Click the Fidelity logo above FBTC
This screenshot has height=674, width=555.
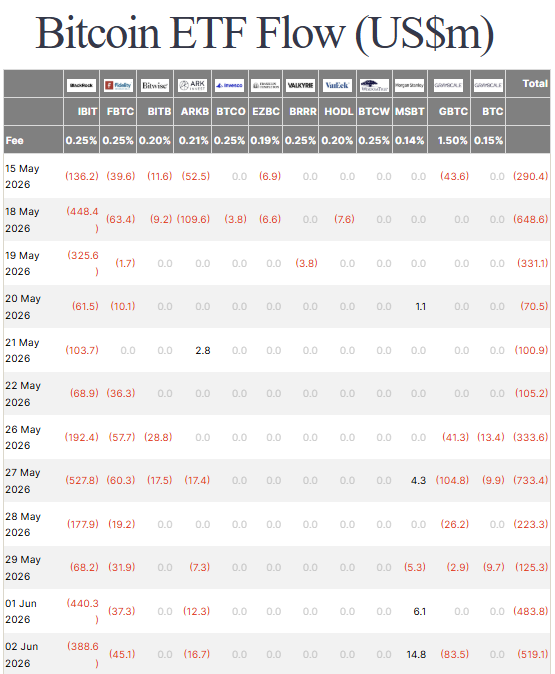coord(118,85)
